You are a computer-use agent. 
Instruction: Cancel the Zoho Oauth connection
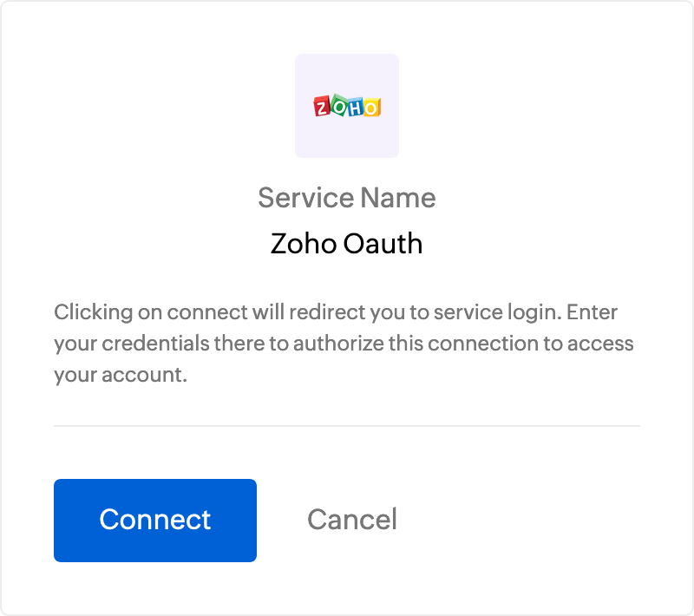point(352,520)
